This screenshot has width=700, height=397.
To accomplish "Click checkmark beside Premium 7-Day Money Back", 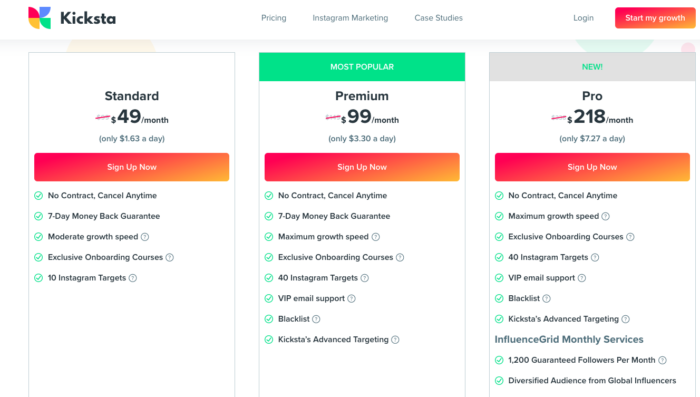I will (269, 216).
